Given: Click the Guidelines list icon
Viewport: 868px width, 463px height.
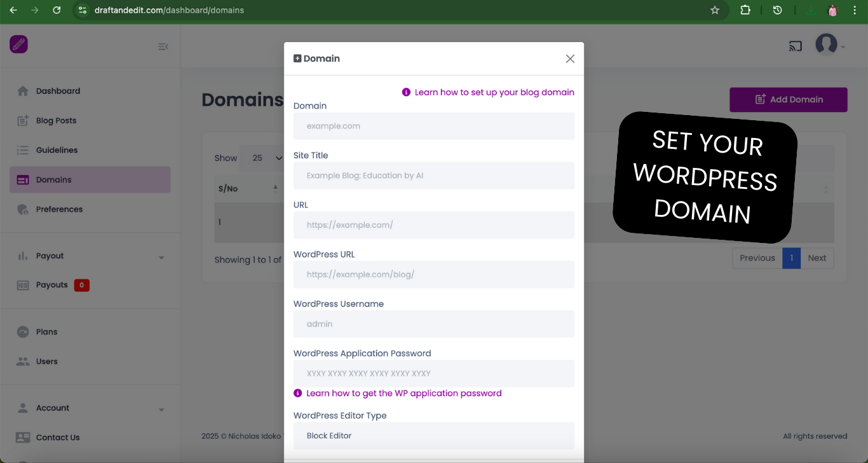Looking at the screenshot, I should pyautogui.click(x=23, y=150).
